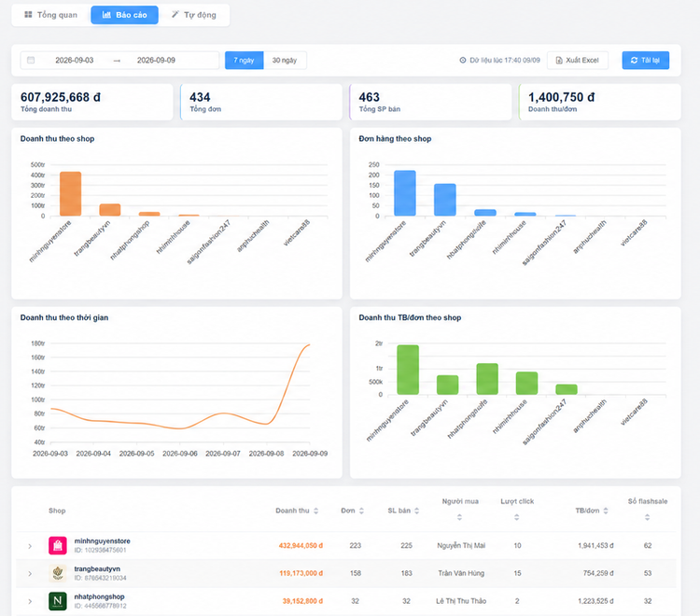
Task: Click orange trangbeautyvn revenue bar
Action: point(110,210)
